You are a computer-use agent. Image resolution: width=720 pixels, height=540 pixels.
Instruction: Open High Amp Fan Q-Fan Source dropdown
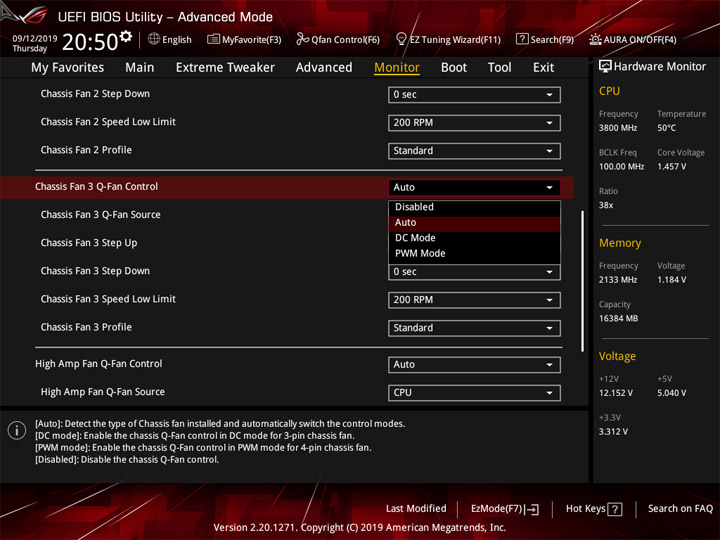474,393
